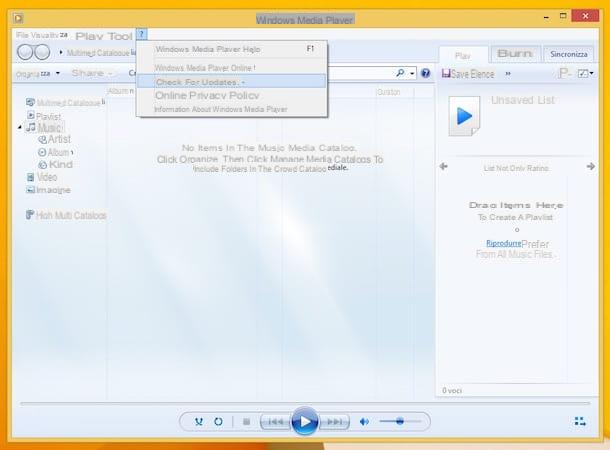Skip to previous track
610x450 pixels.
(275, 422)
